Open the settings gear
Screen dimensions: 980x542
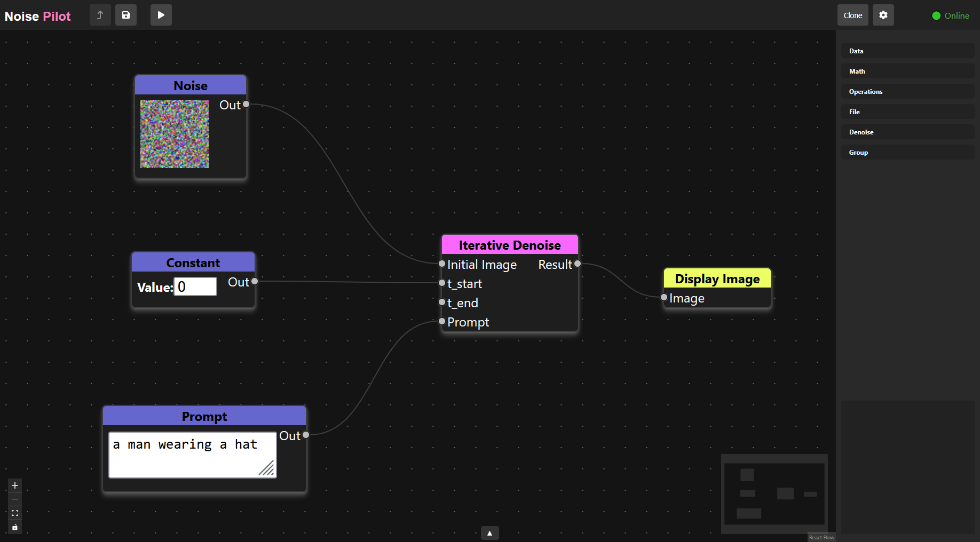pyautogui.click(x=883, y=15)
